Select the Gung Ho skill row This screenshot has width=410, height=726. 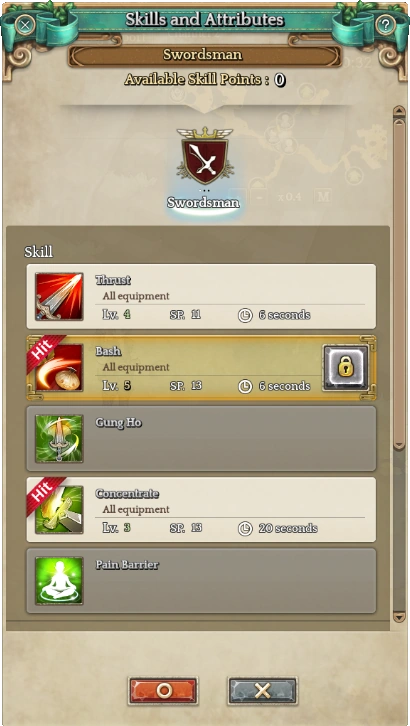(x=201, y=438)
